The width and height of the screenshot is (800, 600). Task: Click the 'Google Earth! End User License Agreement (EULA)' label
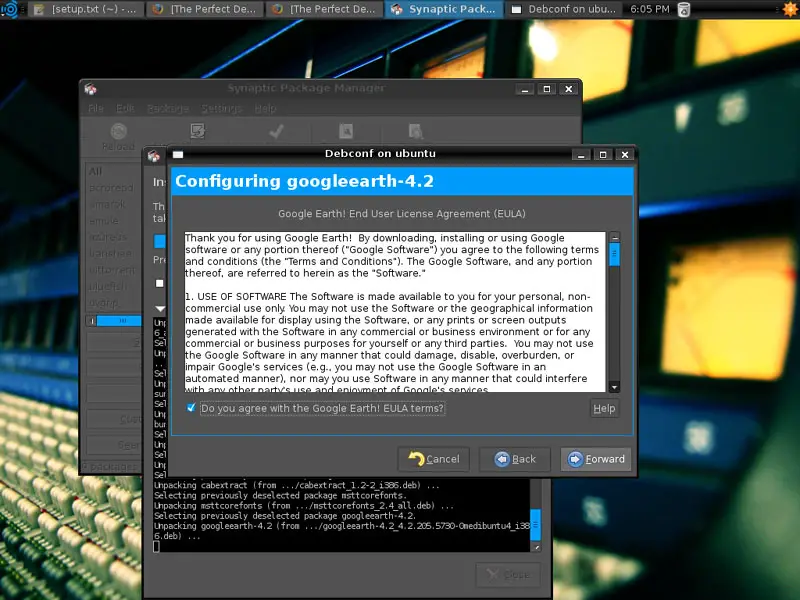402,214
